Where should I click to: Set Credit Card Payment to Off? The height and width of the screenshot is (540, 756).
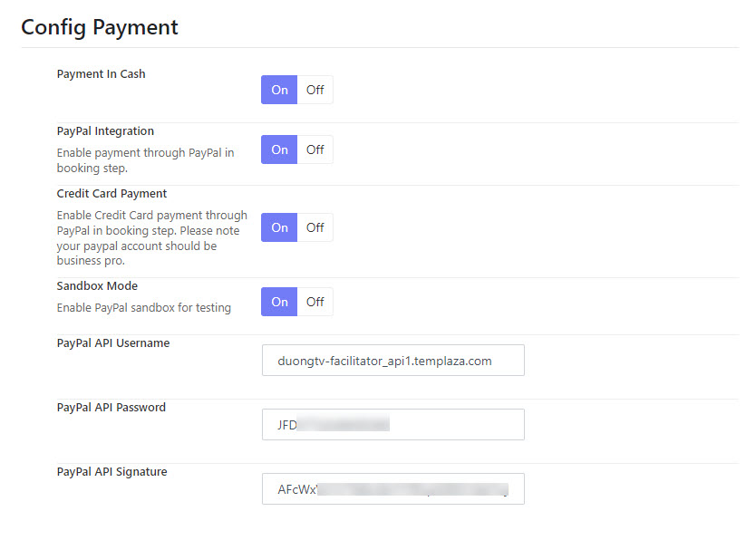(x=315, y=227)
